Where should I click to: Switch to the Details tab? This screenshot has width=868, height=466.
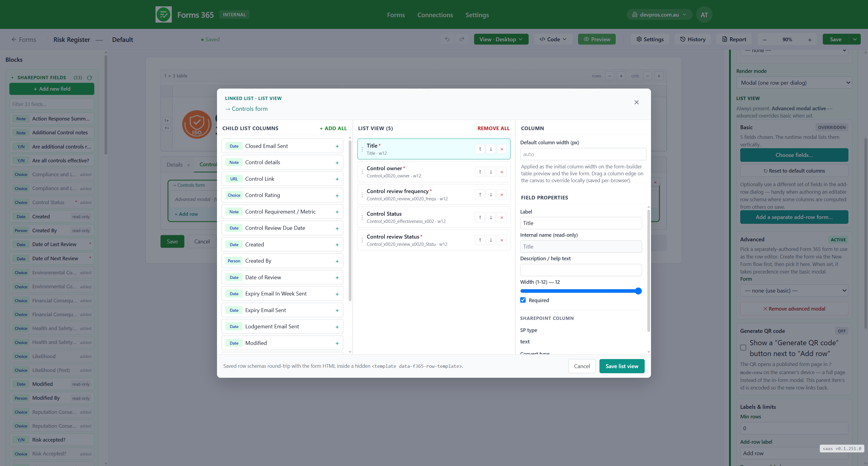tap(175, 165)
